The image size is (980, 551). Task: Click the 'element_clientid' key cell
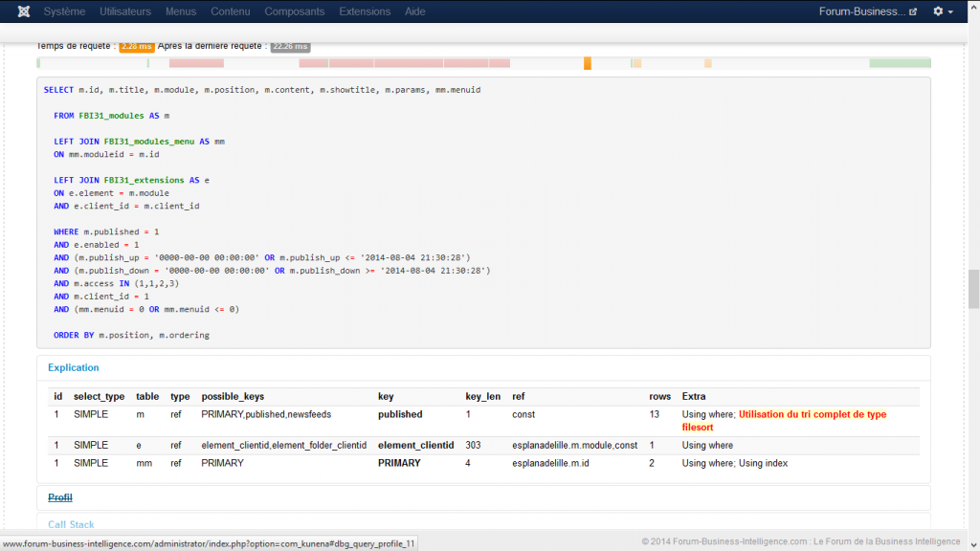pyautogui.click(x=415, y=445)
